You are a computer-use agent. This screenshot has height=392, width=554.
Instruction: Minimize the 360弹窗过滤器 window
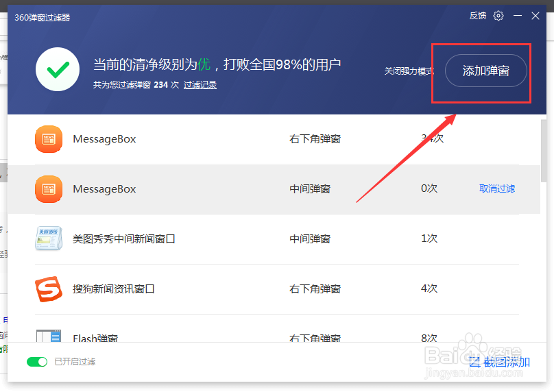[x=518, y=16]
